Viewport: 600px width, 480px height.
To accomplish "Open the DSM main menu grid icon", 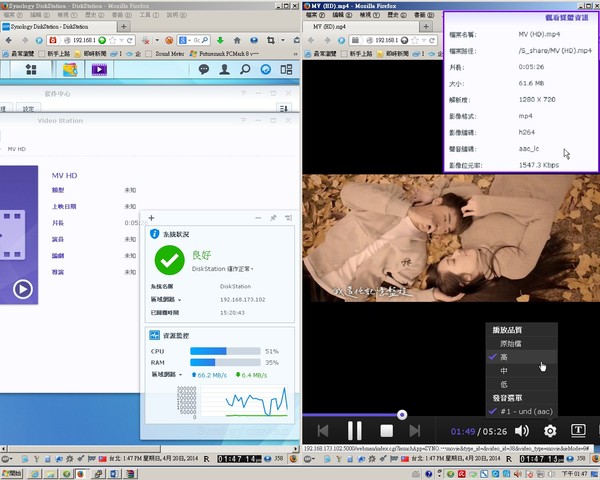I will [31, 70].
